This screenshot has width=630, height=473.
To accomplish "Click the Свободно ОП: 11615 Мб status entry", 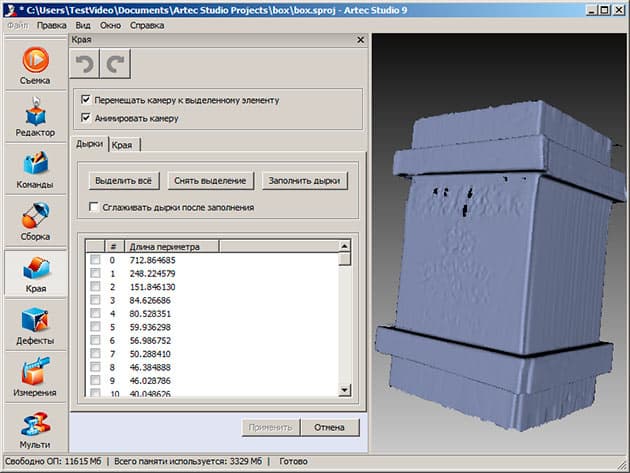I will 53,461.
